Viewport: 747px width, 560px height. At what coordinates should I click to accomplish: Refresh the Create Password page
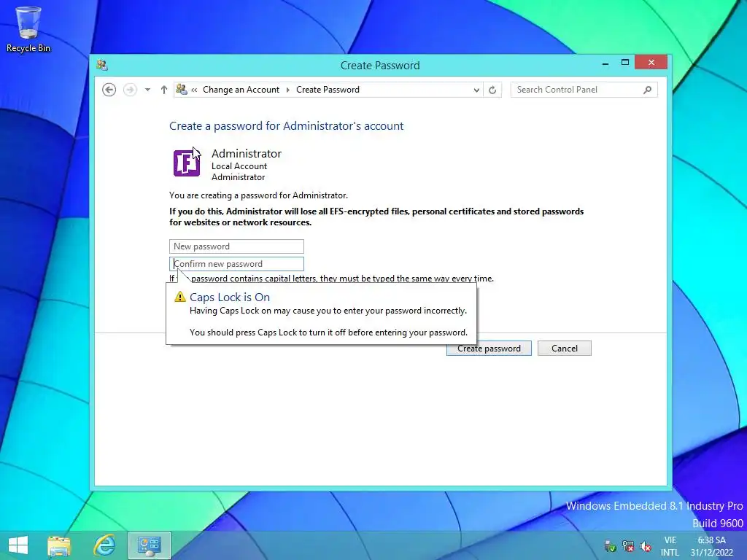[492, 90]
